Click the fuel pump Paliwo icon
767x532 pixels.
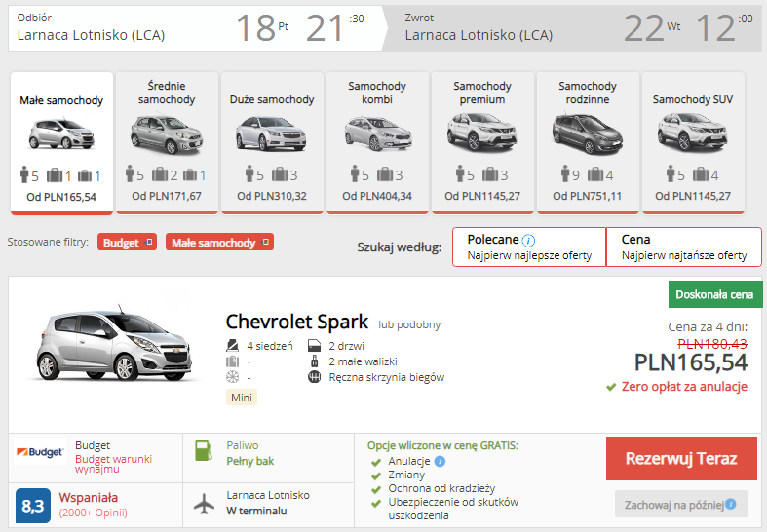(x=203, y=451)
